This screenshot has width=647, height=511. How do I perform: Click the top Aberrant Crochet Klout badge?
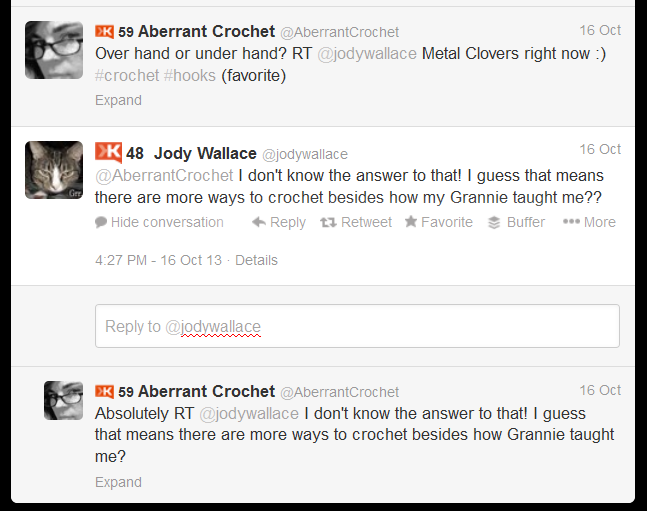pos(104,31)
